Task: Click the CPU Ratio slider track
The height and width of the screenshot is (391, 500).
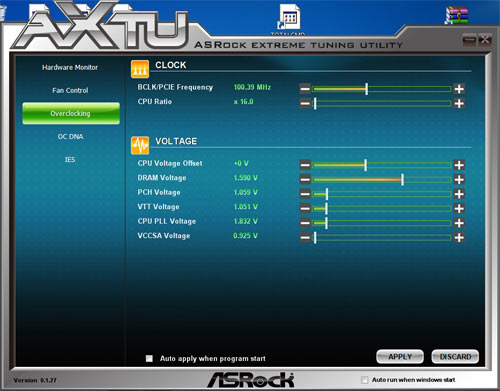Action: point(382,103)
